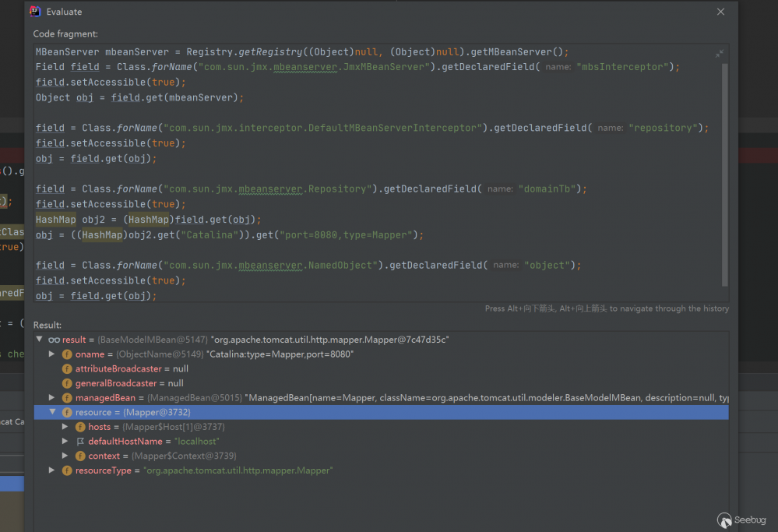778x532 pixels.
Task: Click the "repository" string in code
Action: point(663,128)
